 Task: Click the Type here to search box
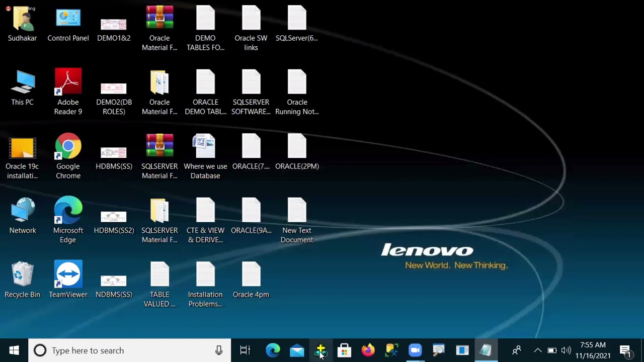tap(129, 350)
